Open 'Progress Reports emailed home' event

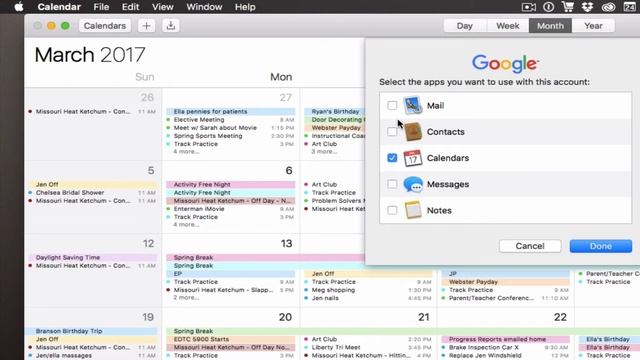(x=505, y=339)
